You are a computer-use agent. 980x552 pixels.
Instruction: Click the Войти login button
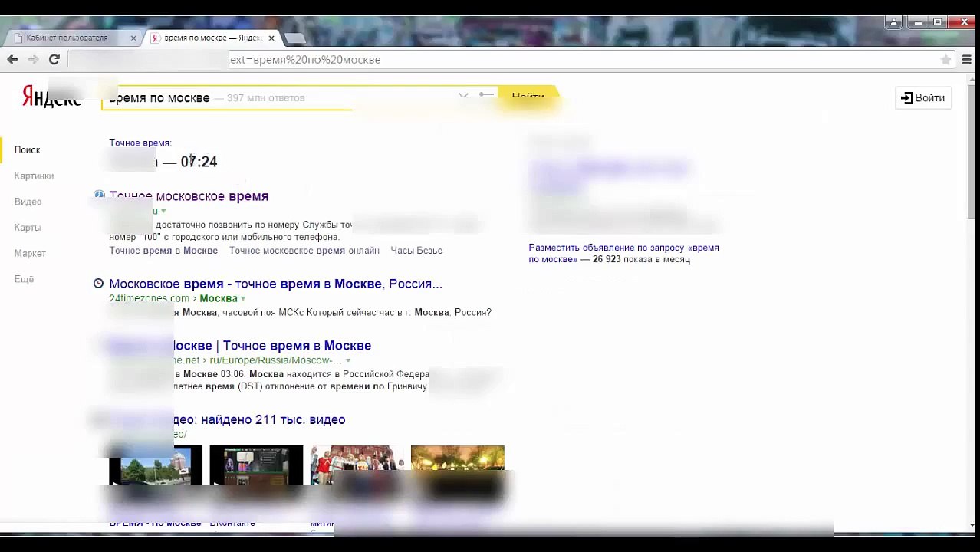click(923, 97)
